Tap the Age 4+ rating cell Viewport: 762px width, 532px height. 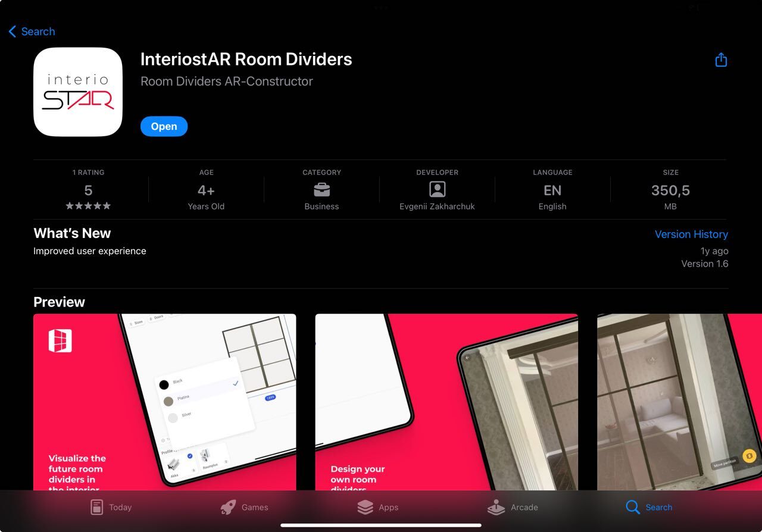point(206,190)
